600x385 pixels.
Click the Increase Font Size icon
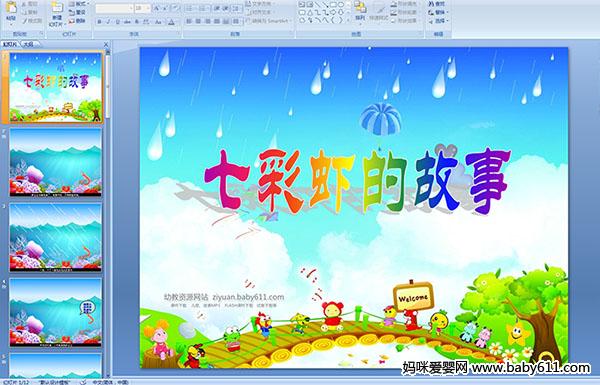tap(157, 8)
